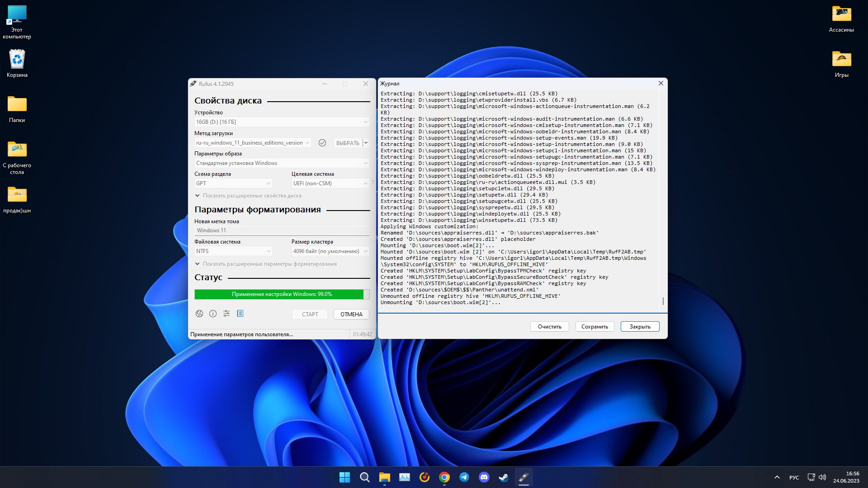Click the log line mentioning 'BypassTPMCheck'
868x488 pixels.
483,271
